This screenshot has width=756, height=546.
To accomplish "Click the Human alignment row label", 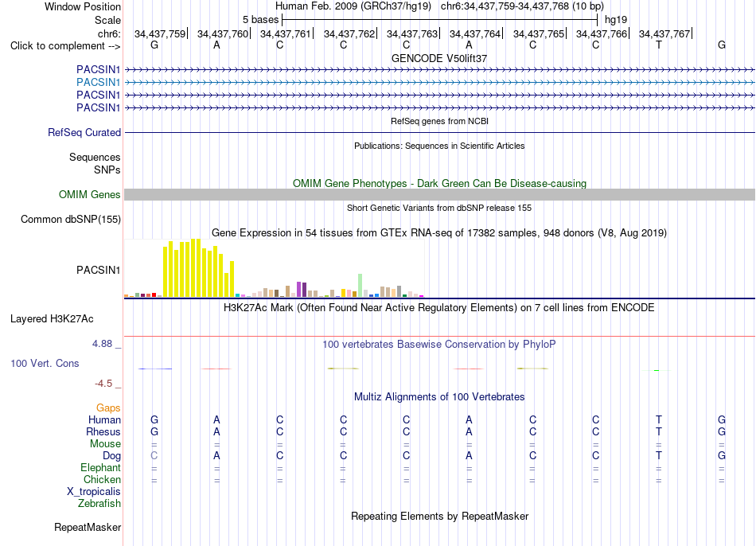I will coord(104,420).
